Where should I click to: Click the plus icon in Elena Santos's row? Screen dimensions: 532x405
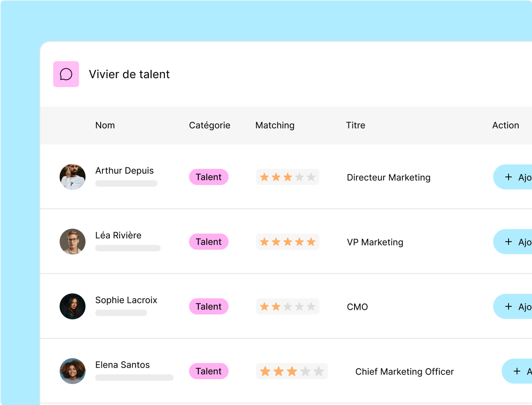coord(517,371)
